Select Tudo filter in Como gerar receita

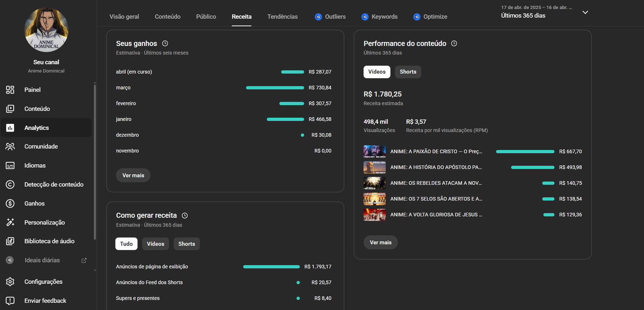pos(126,244)
